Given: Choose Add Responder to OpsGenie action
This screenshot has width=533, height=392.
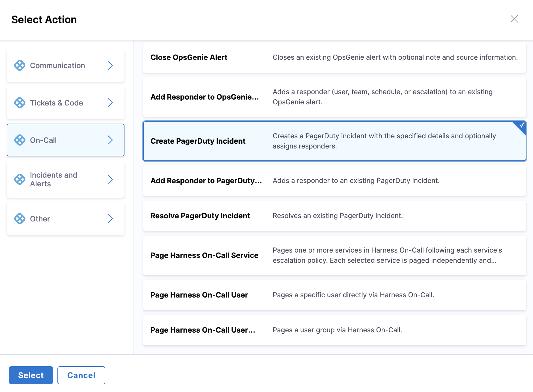Looking at the screenshot, I should [x=335, y=97].
